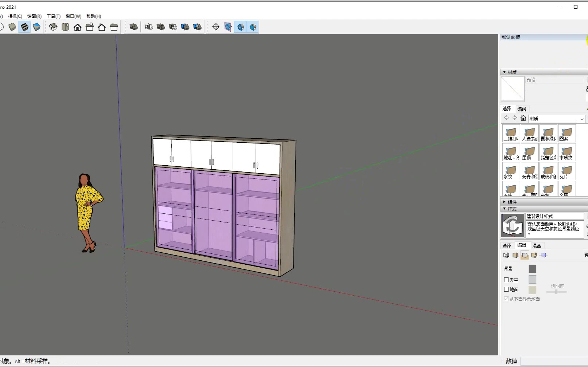Viewport: 588px width, 367px height.
Task: Open Edge settings icon in style editor
Action: [506, 255]
